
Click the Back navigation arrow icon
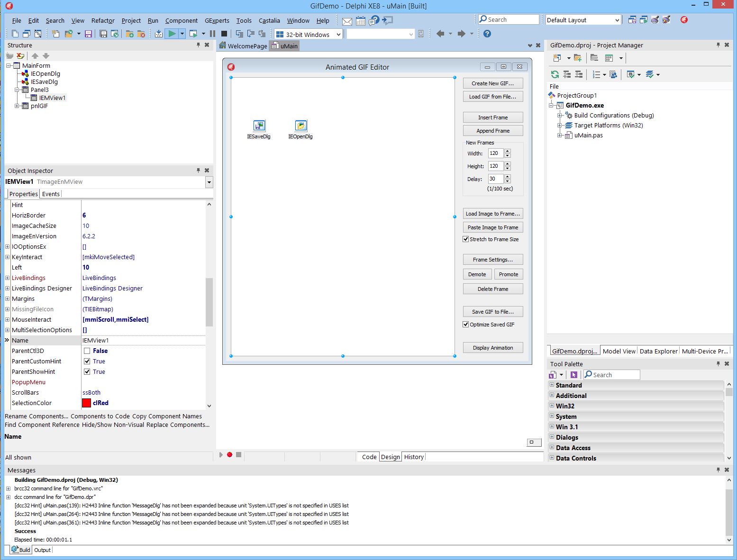[x=440, y=34]
